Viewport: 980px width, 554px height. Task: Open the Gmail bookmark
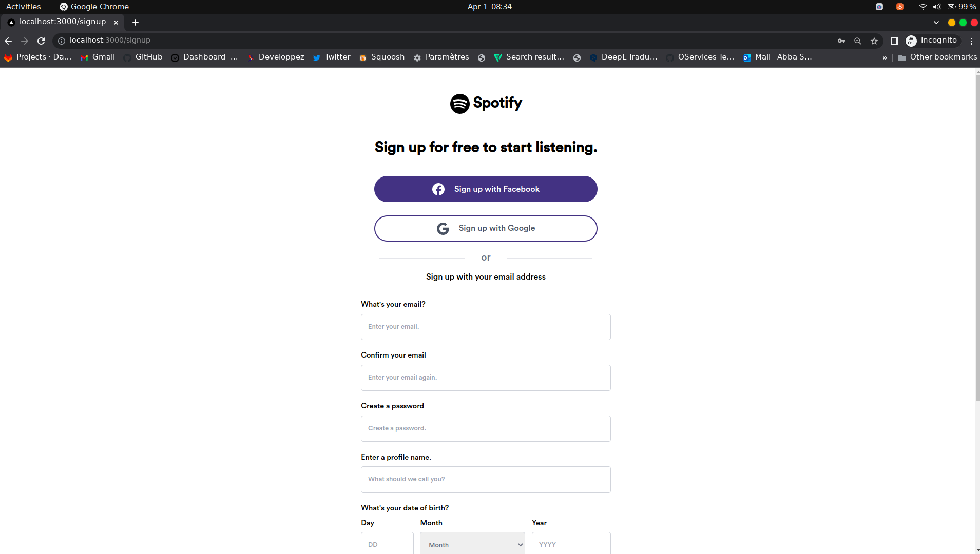98,57
